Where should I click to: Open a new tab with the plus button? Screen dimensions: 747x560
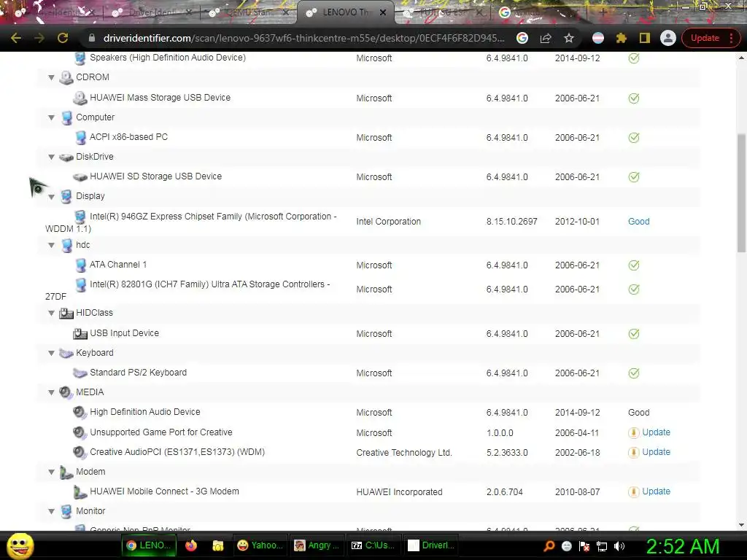[x=602, y=12]
